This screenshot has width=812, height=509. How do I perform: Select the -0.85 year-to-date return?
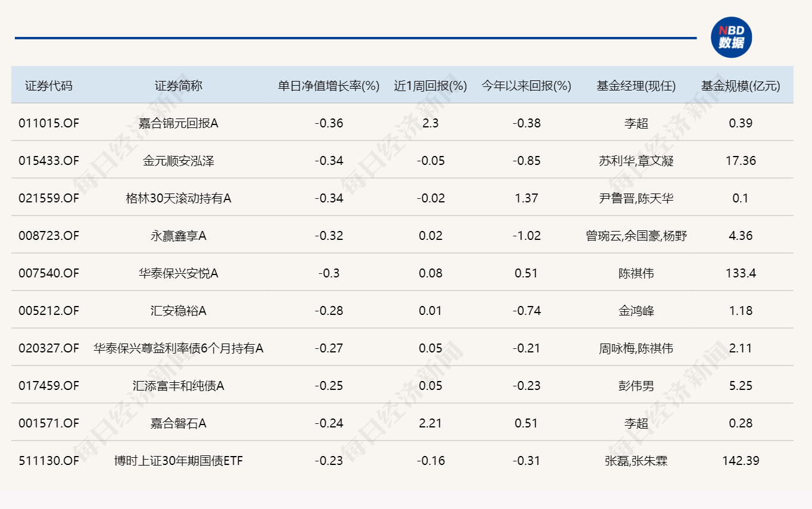click(x=527, y=161)
